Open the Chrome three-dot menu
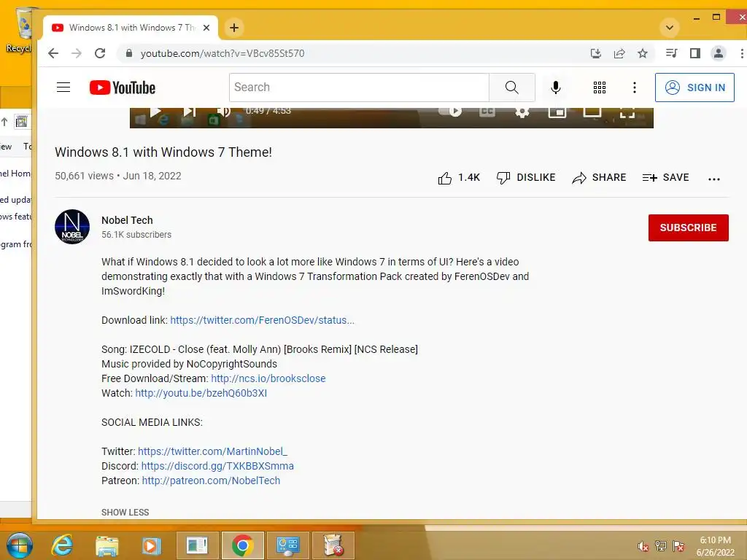Viewport: 747px width, 560px height. [x=741, y=53]
